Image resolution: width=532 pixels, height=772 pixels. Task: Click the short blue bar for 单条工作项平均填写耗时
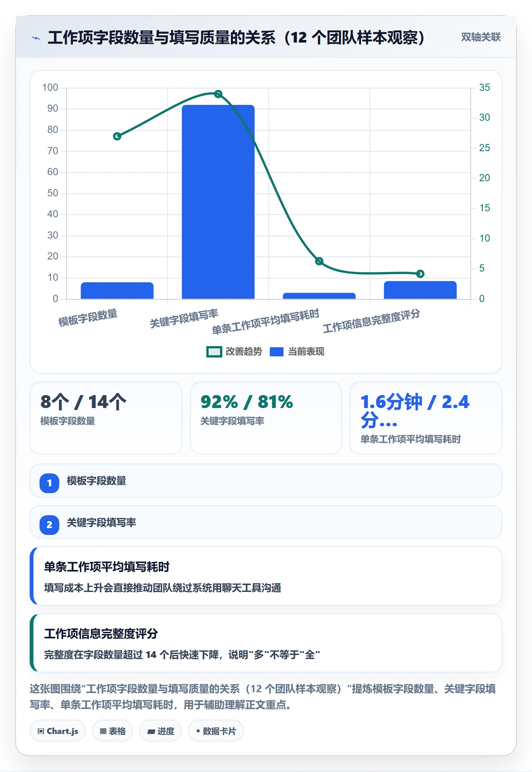[x=319, y=296]
